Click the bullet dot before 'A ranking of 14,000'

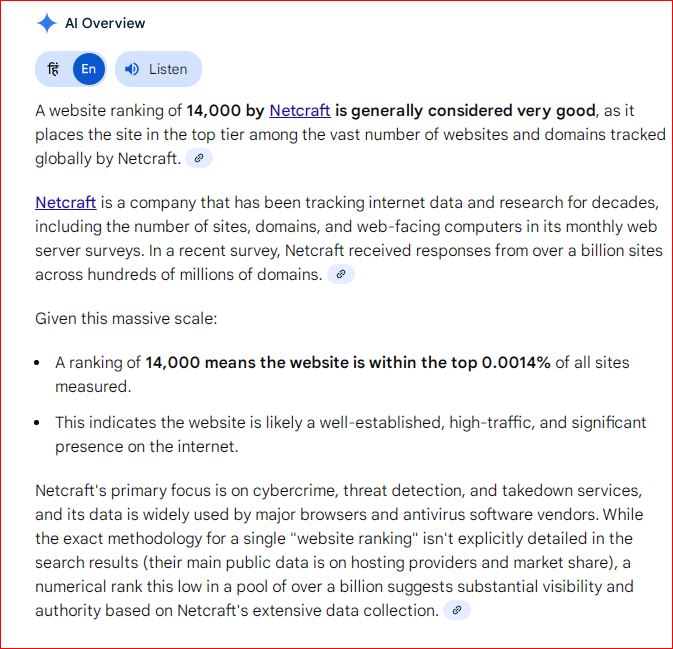point(37,362)
